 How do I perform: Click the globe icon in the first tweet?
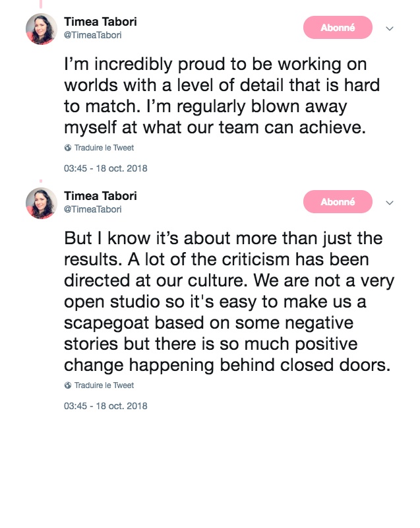click(67, 148)
